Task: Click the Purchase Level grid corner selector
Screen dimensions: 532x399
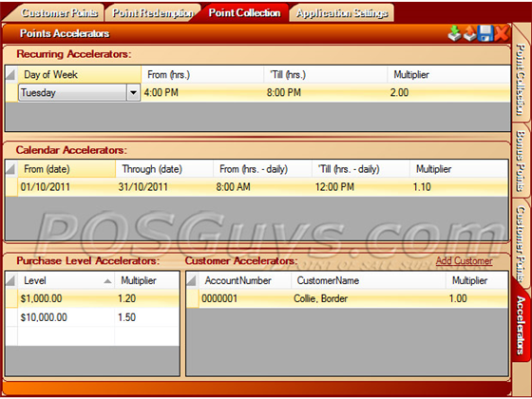Action: [11, 280]
